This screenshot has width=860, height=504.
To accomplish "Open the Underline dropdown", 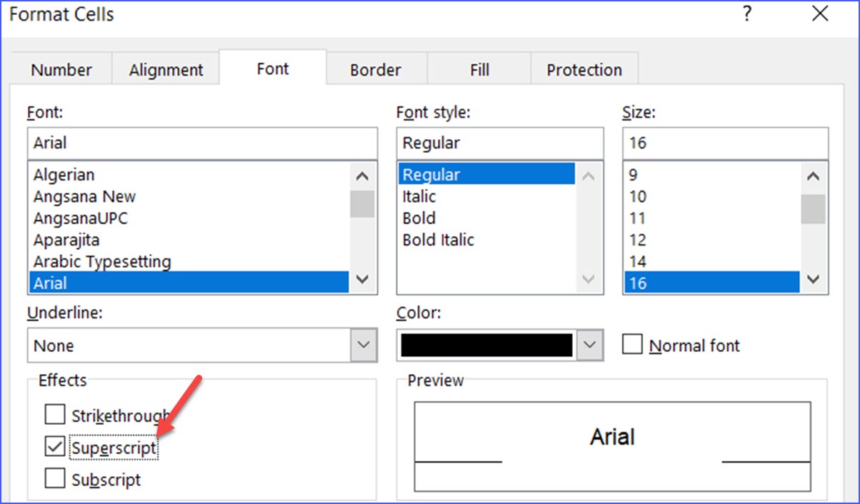I will point(363,345).
